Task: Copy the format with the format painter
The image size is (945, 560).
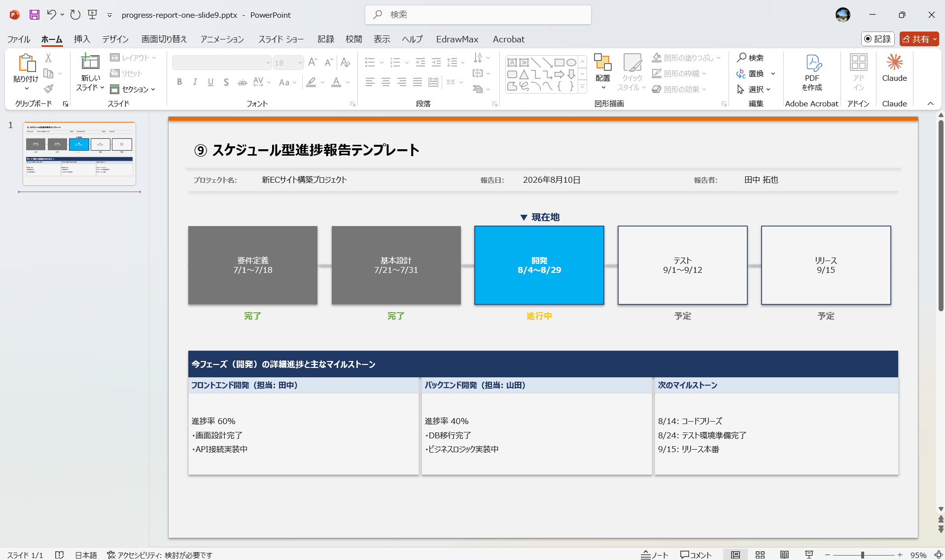Action: (x=48, y=89)
